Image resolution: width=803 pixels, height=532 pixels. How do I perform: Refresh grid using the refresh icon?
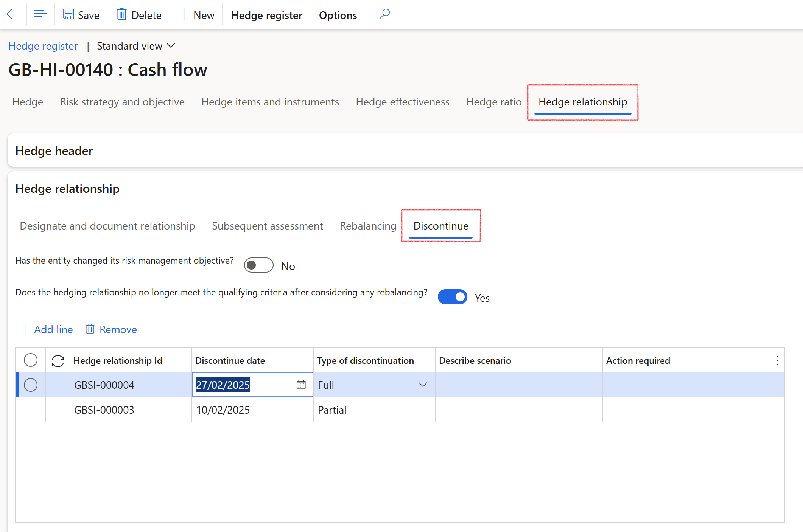(x=58, y=361)
